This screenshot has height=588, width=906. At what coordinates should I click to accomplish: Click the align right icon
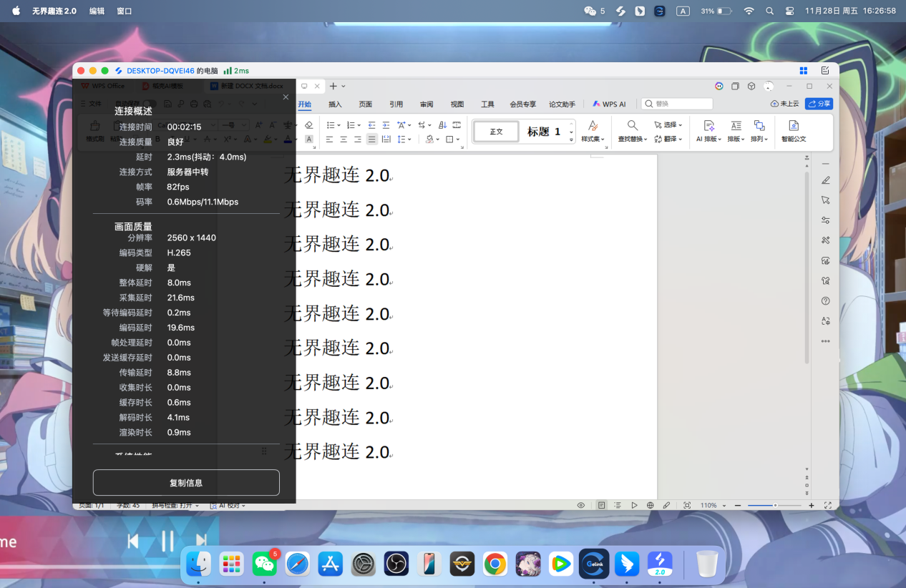coord(358,139)
